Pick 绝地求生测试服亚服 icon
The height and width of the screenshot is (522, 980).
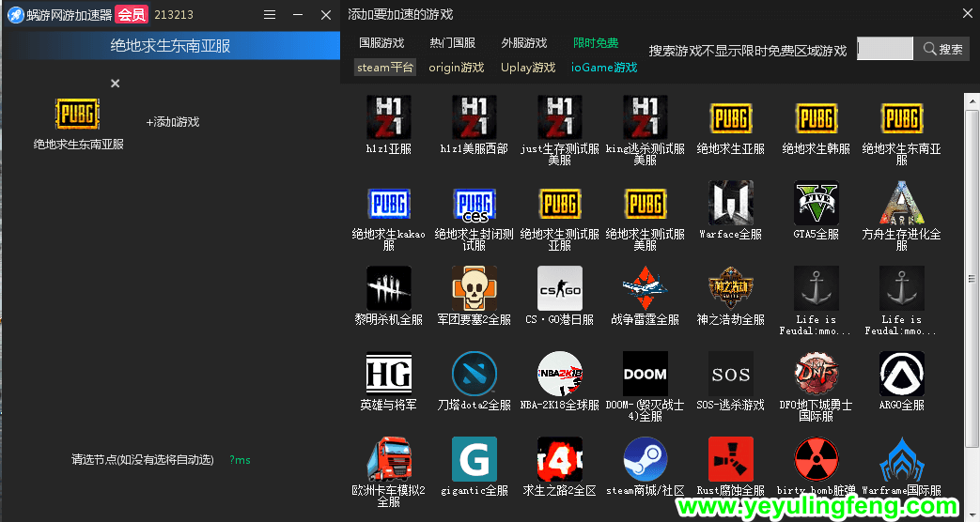click(x=560, y=203)
